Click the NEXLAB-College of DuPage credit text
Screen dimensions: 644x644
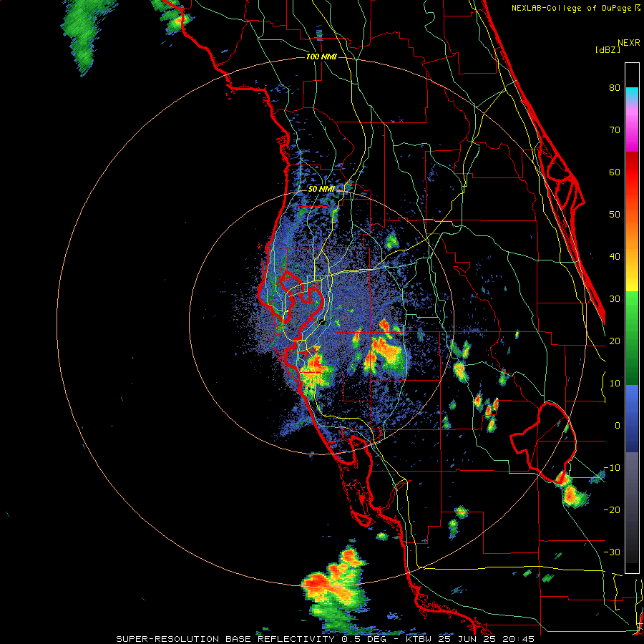(571, 8)
